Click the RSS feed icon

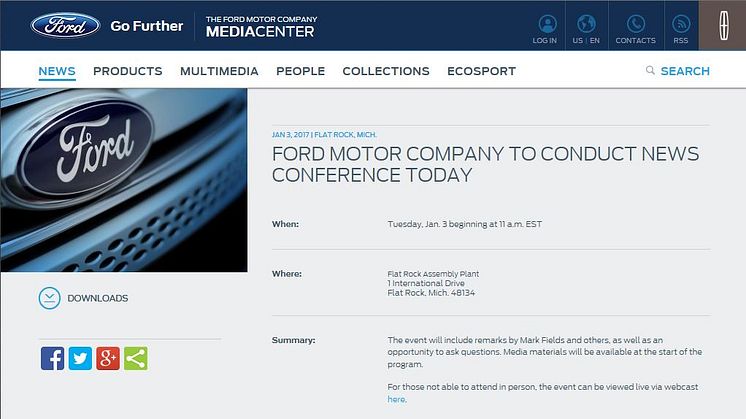681,24
